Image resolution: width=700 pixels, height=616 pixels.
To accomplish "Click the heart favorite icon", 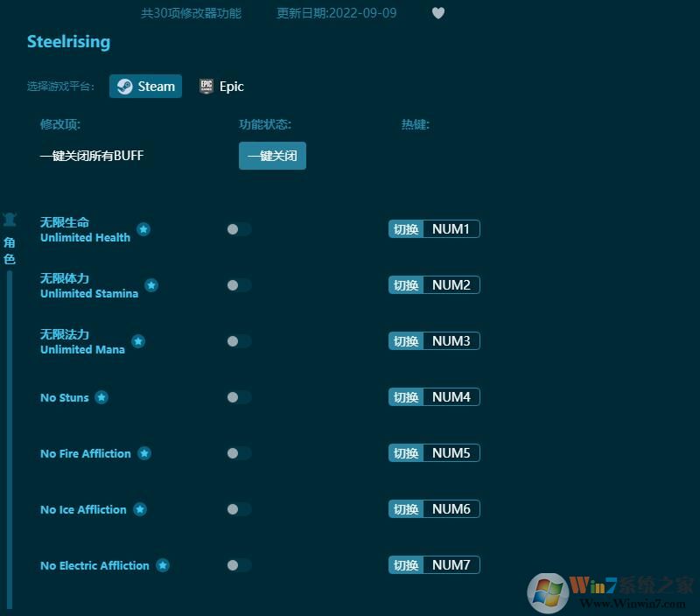I will click(438, 13).
